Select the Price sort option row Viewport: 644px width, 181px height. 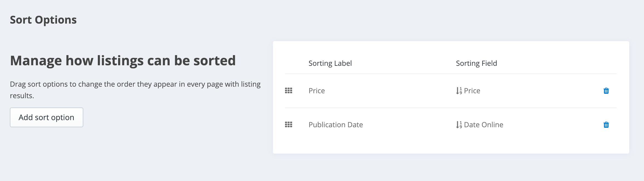451,91
